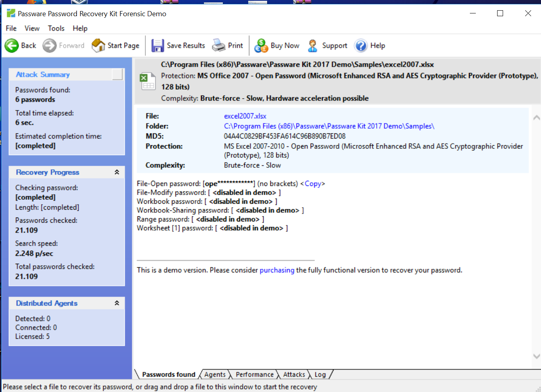Screen dimensions: 541x392
Task: Click the File-Open password value
Action: [x=229, y=184]
